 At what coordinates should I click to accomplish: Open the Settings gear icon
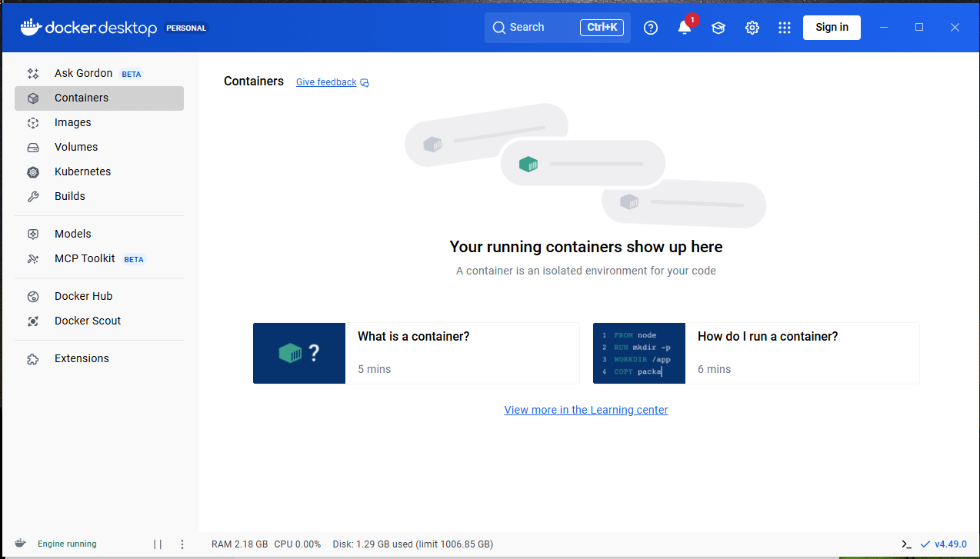pos(752,28)
